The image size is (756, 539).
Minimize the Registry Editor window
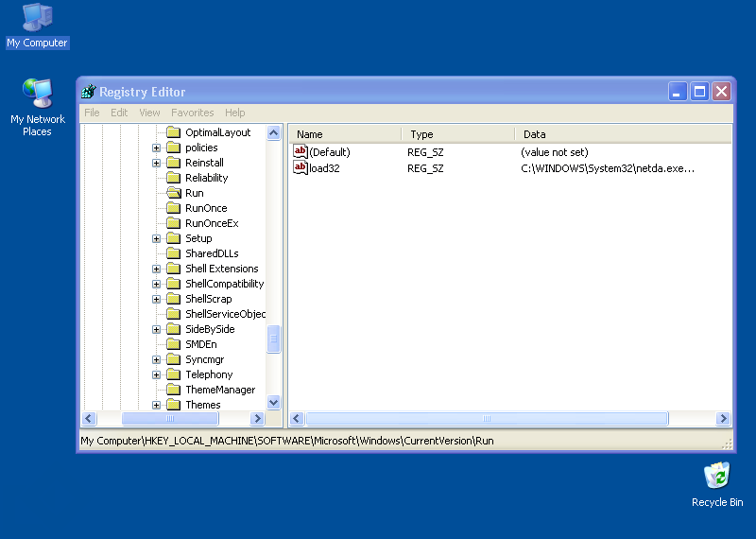click(677, 91)
